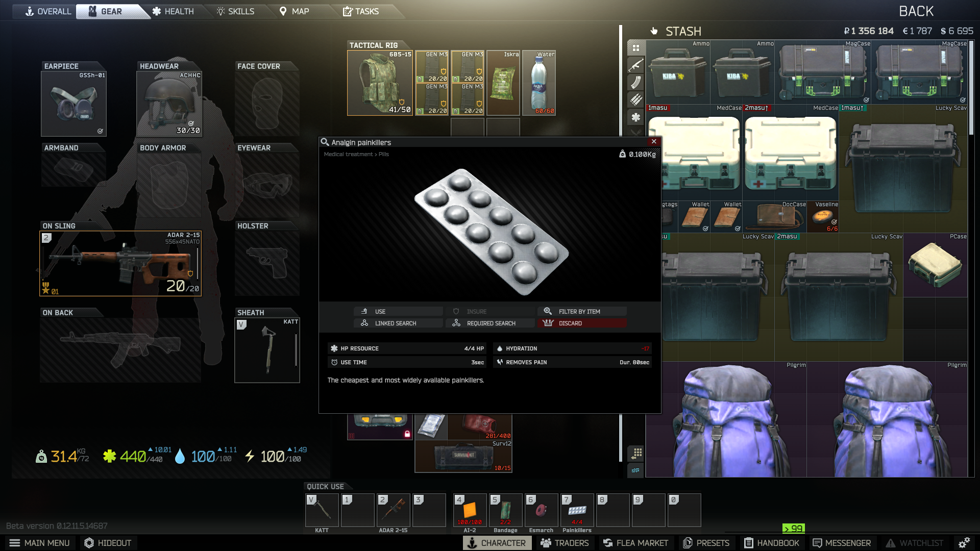Select the GSSh-01 earpiece
This screenshot has width=980, height=551.
[x=73, y=104]
